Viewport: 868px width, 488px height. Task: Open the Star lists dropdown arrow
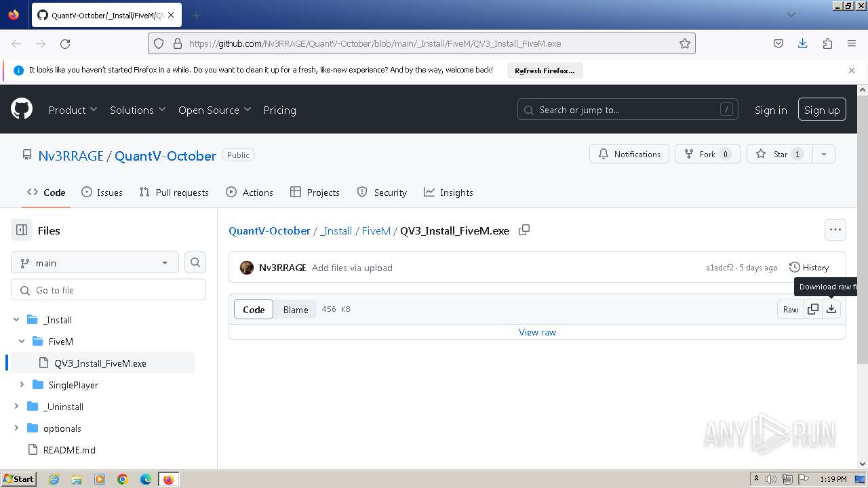824,155
